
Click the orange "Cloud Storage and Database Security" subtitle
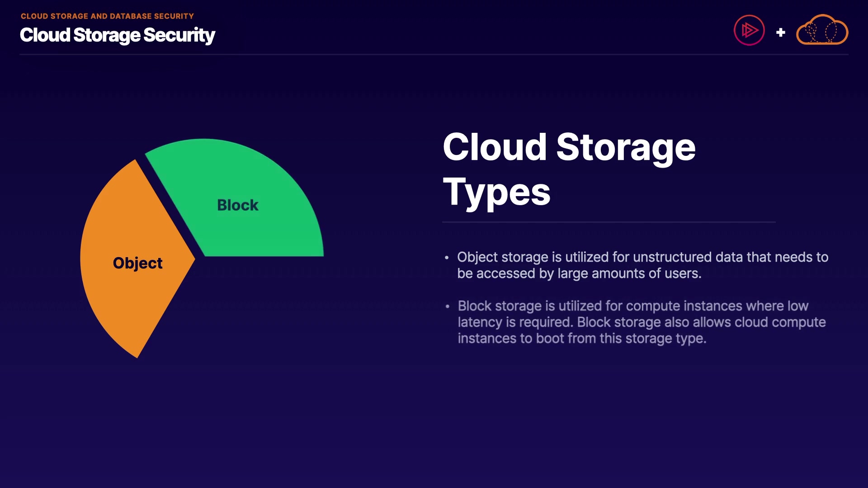click(x=107, y=16)
